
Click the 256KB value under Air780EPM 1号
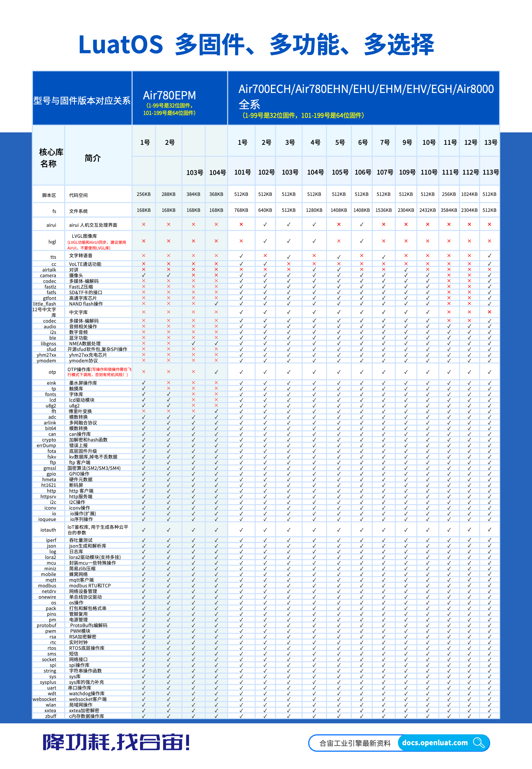click(144, 194)
